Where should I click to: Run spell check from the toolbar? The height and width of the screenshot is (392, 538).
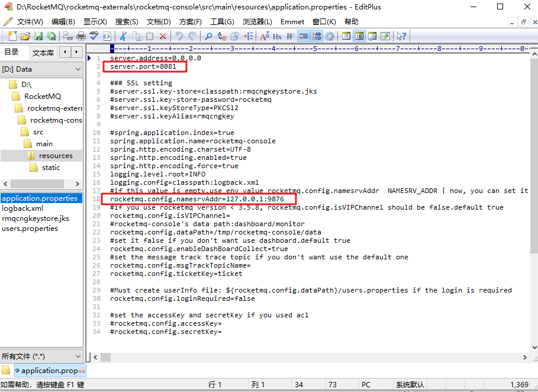click(x=94, y=36)
